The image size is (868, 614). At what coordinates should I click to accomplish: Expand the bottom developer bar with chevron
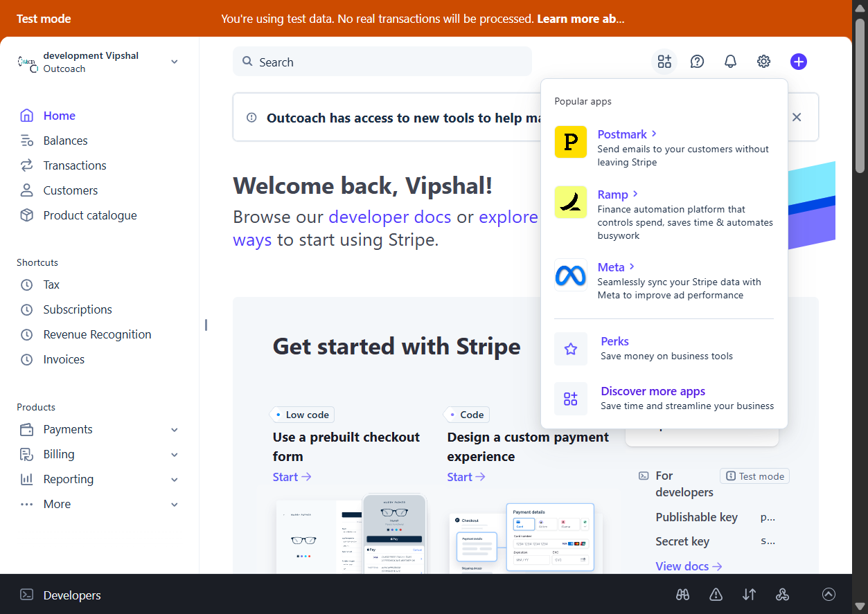[x=829, y=595]
